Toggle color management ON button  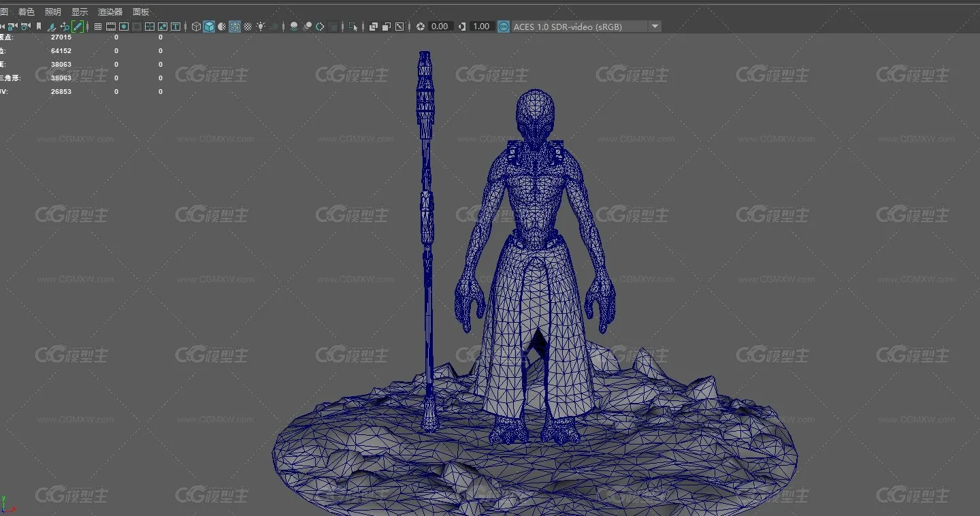pos(503,27)
